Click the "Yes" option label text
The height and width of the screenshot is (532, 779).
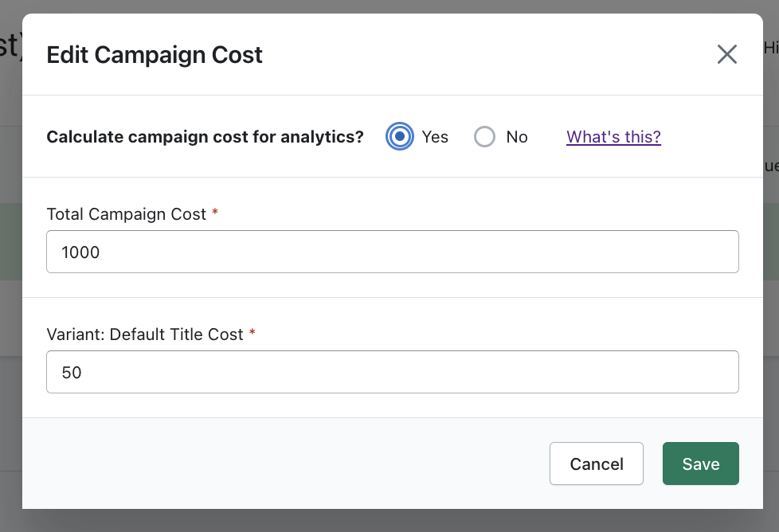pyautogui.click(x=435, y=137)
